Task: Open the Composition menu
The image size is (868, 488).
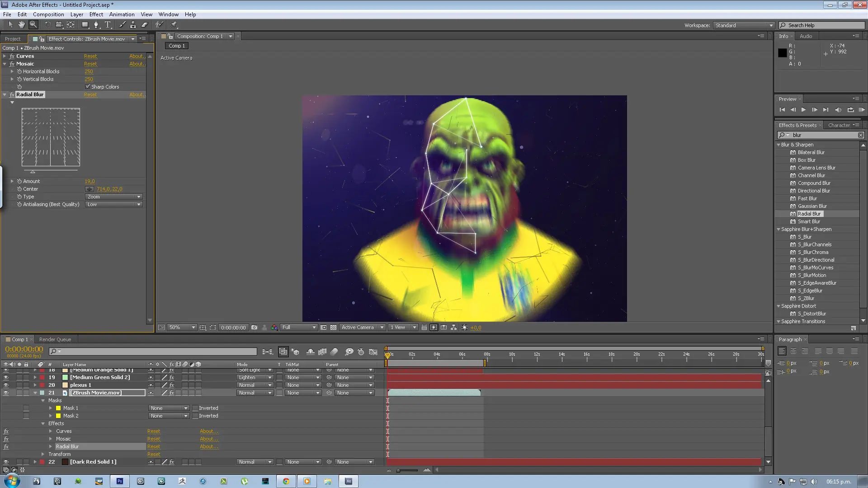Action: tap(48, 14)
